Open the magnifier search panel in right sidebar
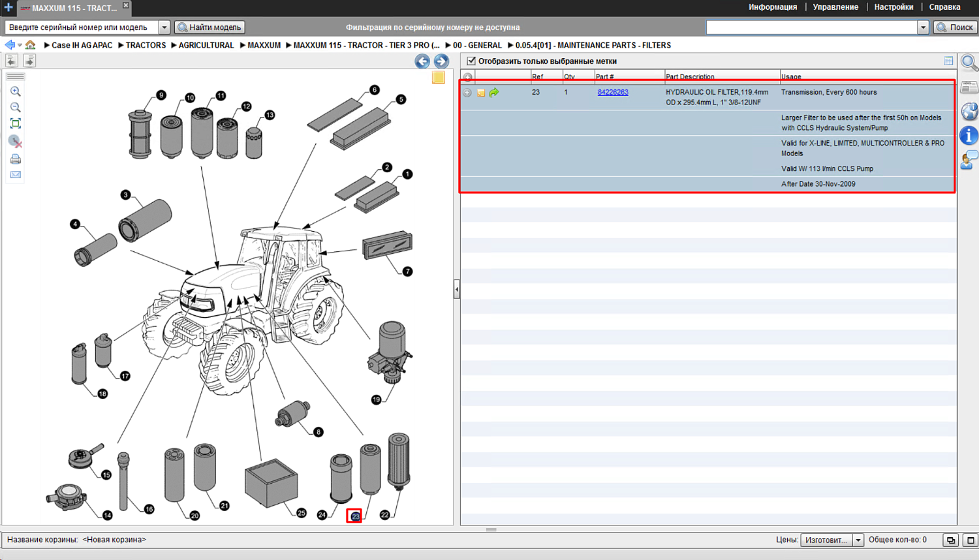Screen dimensions: 979x560 point(969,63)
